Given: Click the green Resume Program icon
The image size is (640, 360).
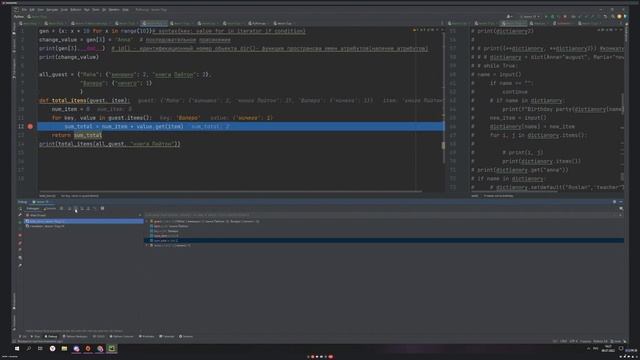Looking at the screenshot, I should coord(20,222).
